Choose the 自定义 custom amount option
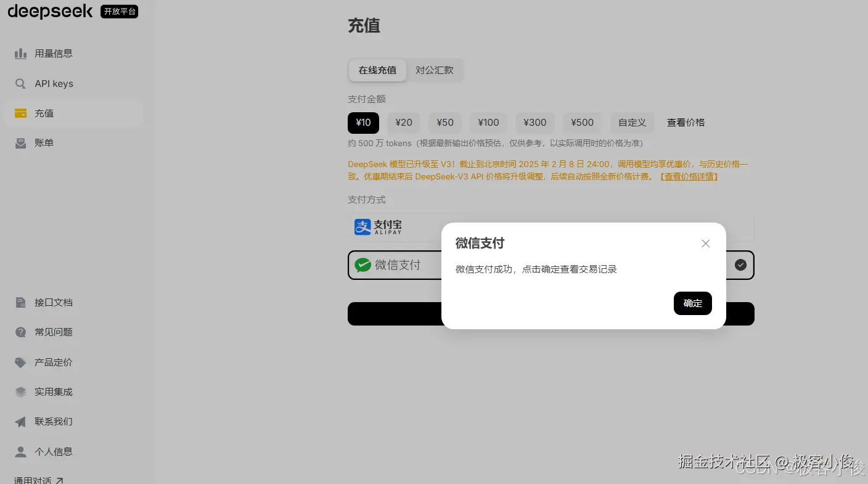The height and width of the screenshot is (484, 868). point(633,123)
